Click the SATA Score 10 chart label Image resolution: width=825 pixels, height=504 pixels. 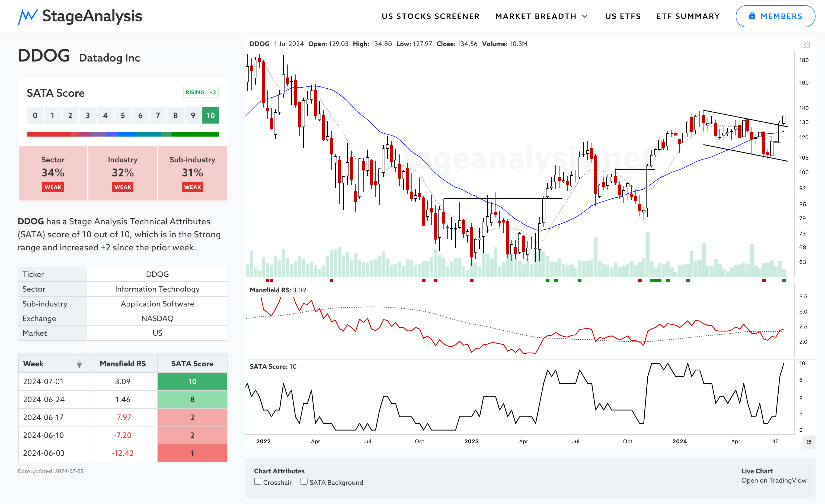273,367
